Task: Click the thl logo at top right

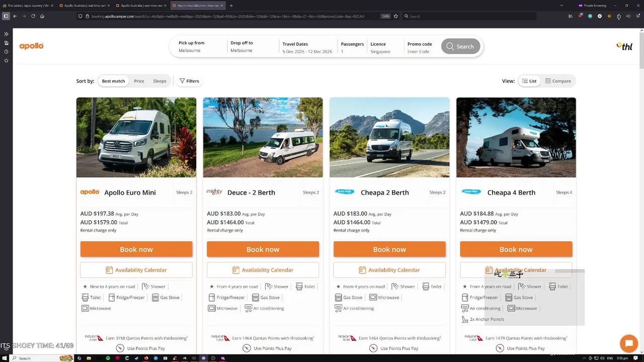Action: point(624,46)
